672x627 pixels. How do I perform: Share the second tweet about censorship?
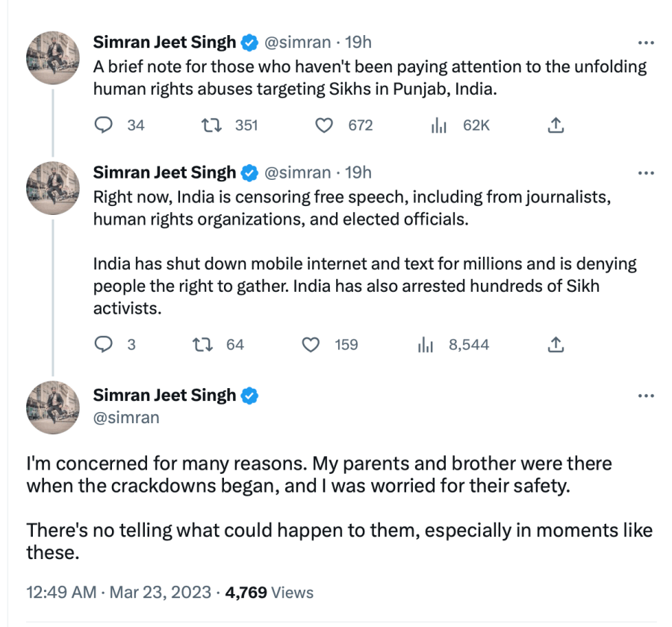[x=555, y=344]
